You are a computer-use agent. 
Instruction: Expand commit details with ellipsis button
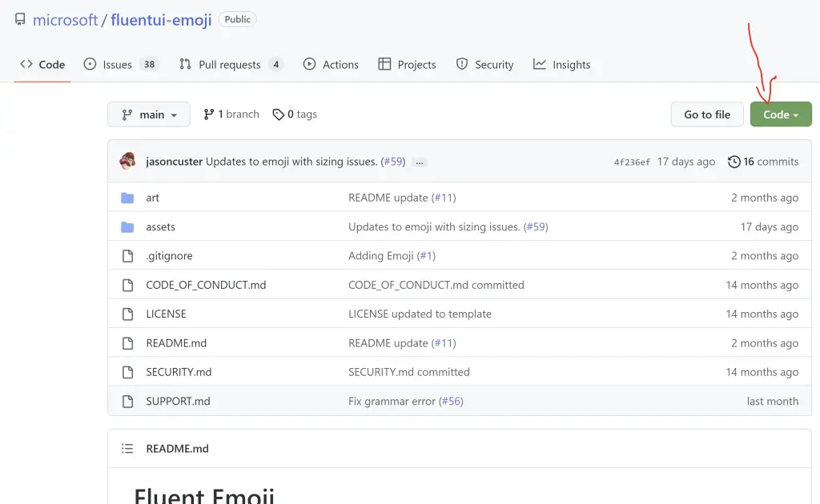420,162
